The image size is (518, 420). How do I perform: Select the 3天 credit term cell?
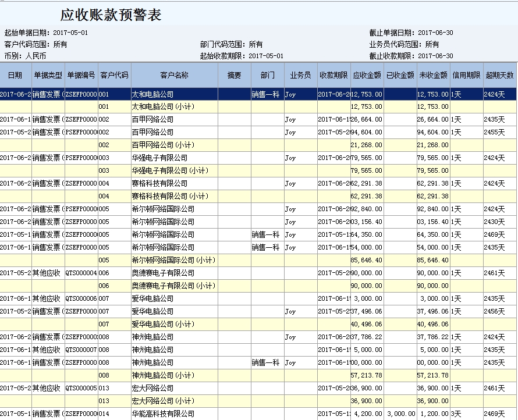[466, 414]
